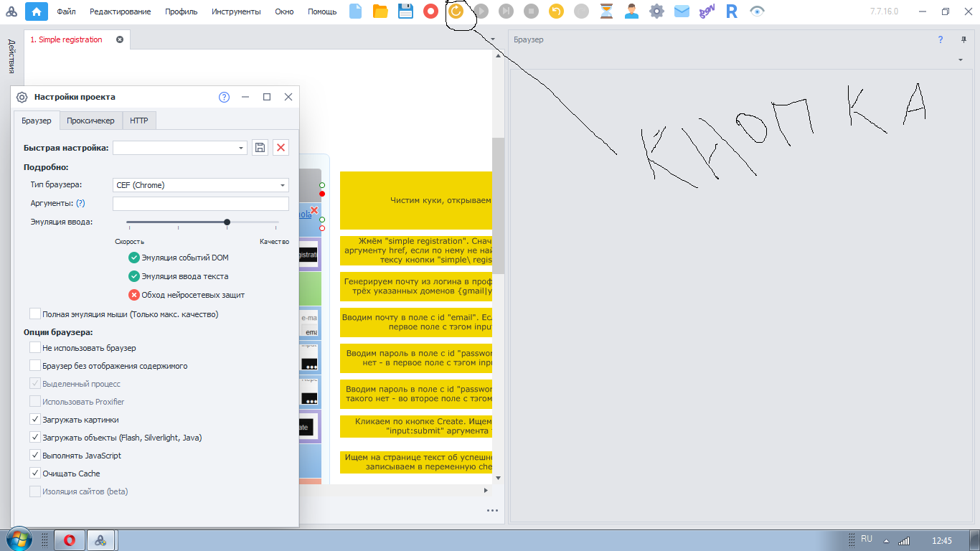Toggle 'Не использовать браузер' checkbox
The height and width of the screenshot is (551, 980).
(35, 347)
